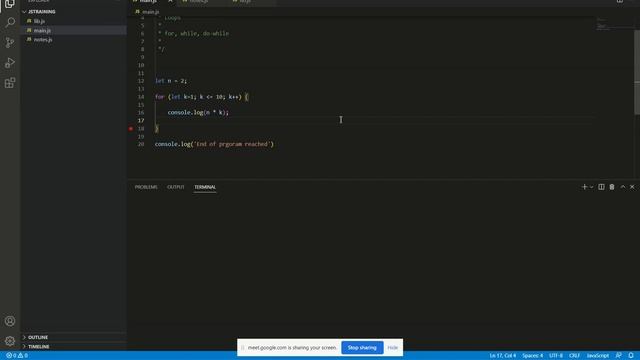Open the terminal launch profile dropdown arrow

tap(591, 187)
